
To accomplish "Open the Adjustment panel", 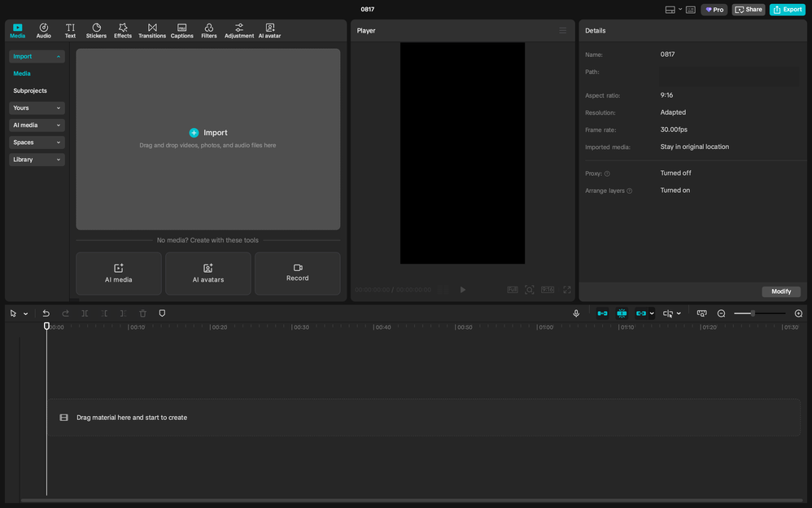I will (238, 31).
